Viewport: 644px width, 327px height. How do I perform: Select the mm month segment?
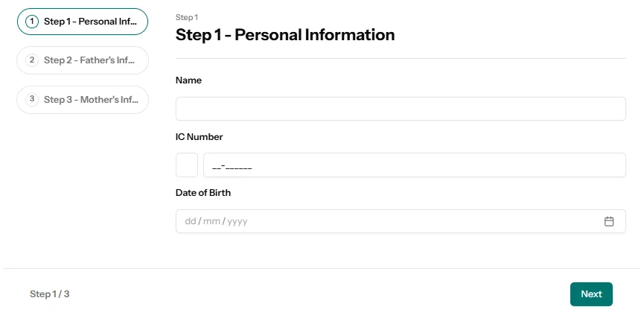(x=211, y=221)
